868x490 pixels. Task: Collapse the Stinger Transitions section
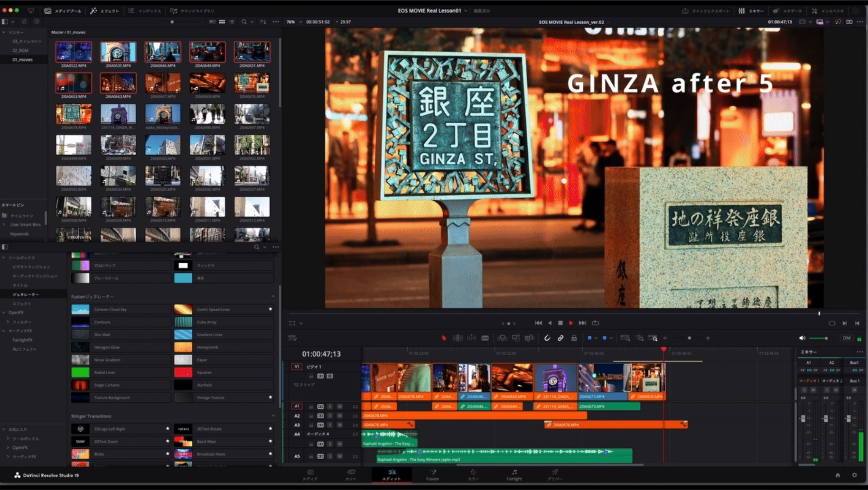point(273,416)
